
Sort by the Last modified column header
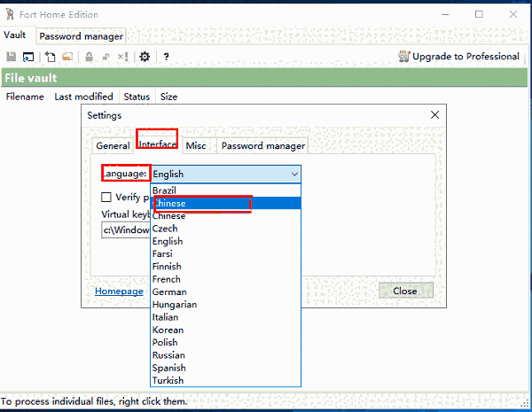click(83, 97)
